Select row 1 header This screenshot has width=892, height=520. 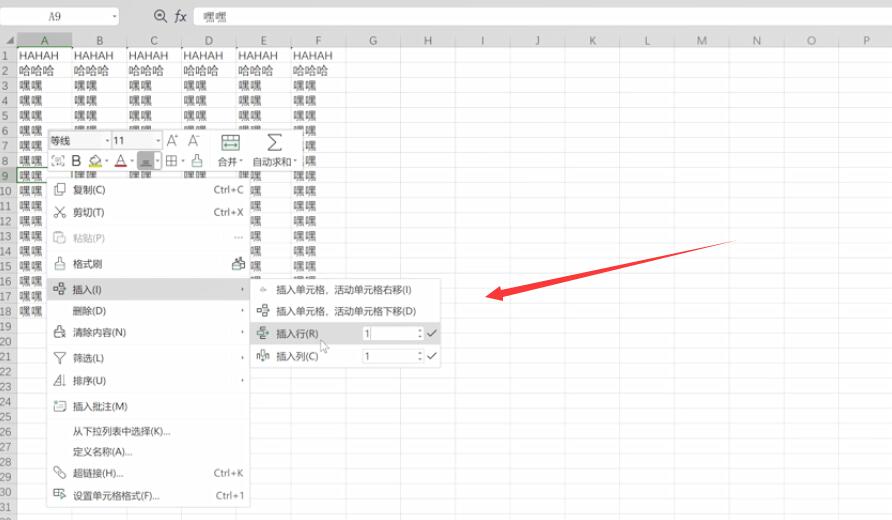click(x=6, y=55)
